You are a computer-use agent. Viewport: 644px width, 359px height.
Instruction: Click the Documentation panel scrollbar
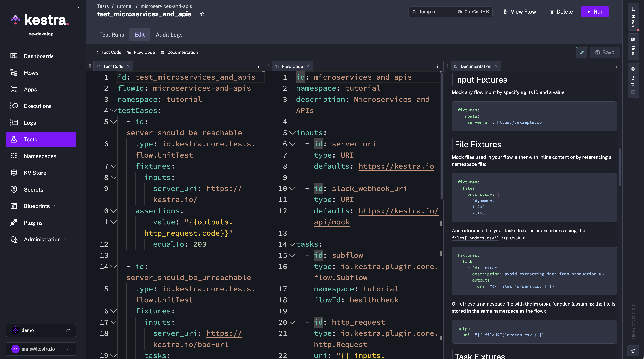620,167
